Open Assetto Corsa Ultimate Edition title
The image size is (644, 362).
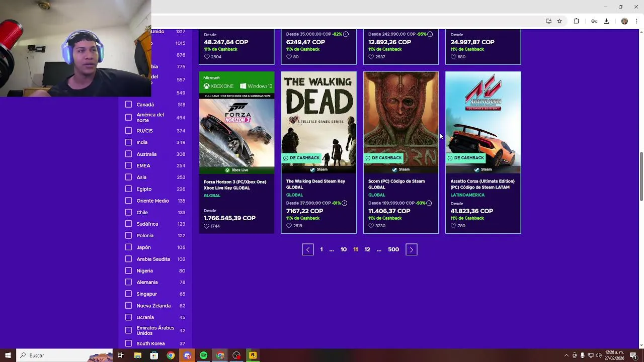pyautogui.click(x=482, y=184)
